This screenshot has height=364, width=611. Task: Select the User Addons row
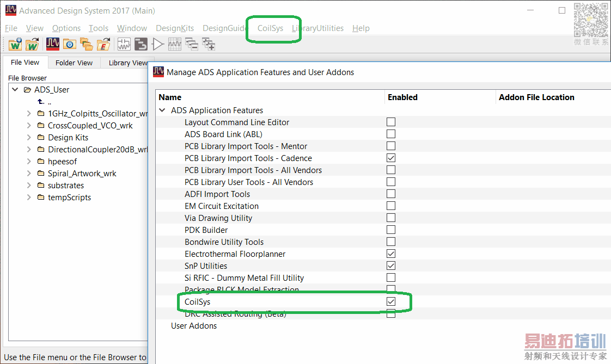(x=194, y=326)
